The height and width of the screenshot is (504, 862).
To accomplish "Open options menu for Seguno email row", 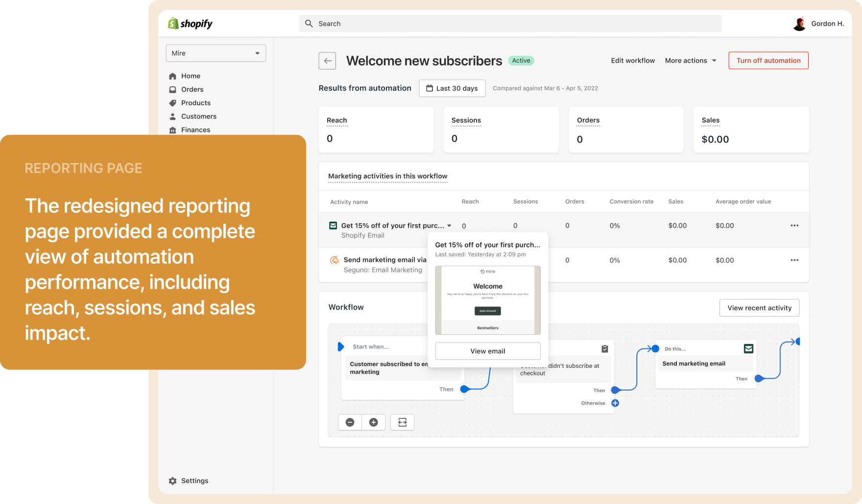I will coord(794,260).
